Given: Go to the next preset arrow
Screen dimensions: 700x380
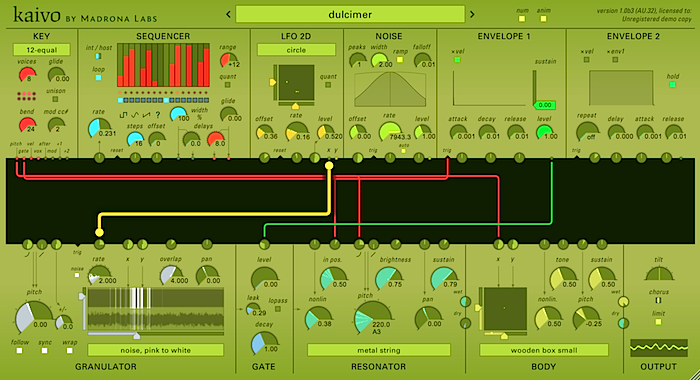Looking at the screenshot, I should 472,15.
